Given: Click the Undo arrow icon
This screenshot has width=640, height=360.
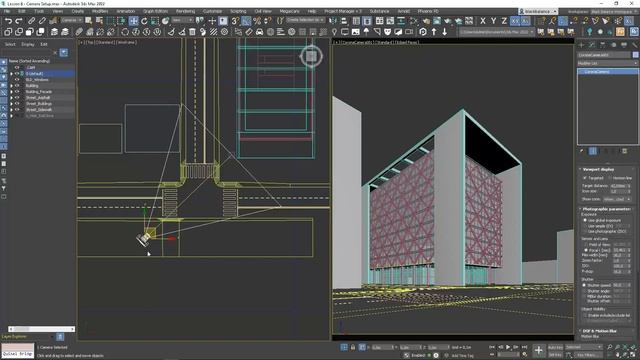Looking at the screenshot, I should (x=8, y=20).
